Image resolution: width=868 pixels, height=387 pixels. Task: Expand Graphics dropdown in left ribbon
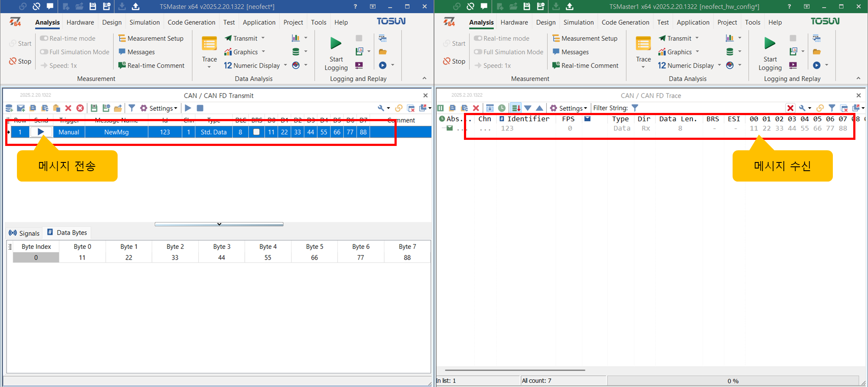point(263,52)
